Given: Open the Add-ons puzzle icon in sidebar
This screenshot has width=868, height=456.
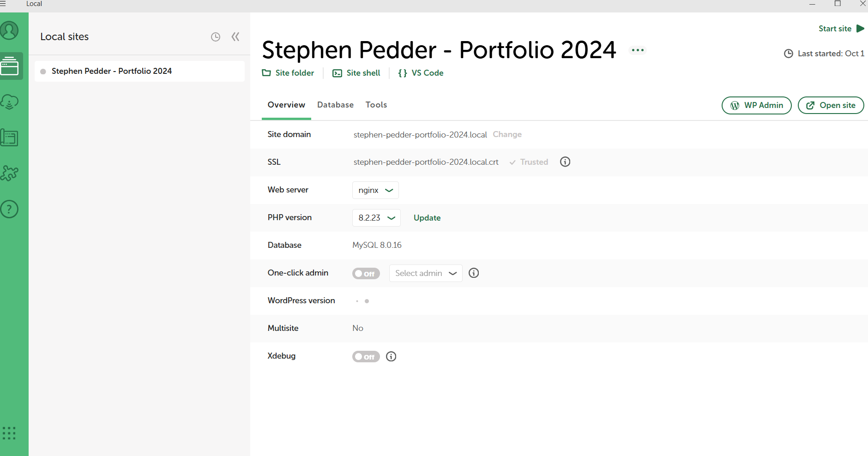Looking at the screenshot, I should (10, 173).
